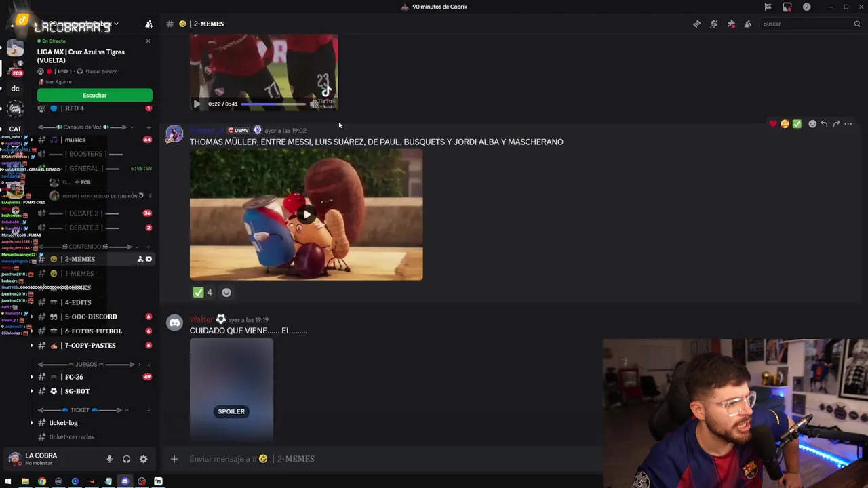Forward the Thomas Müller message
The width and height of the screenshot is (868, 488).
tap(836, 124)
